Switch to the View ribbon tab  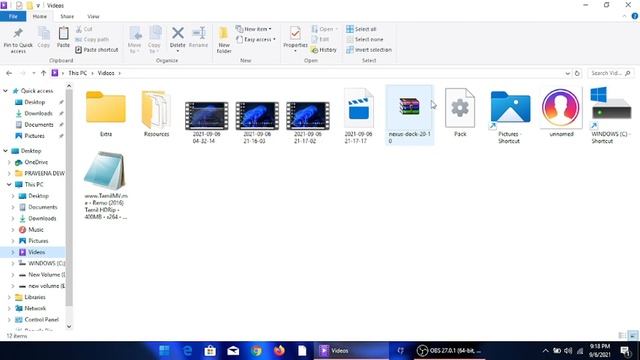click(x=93, y=16)
